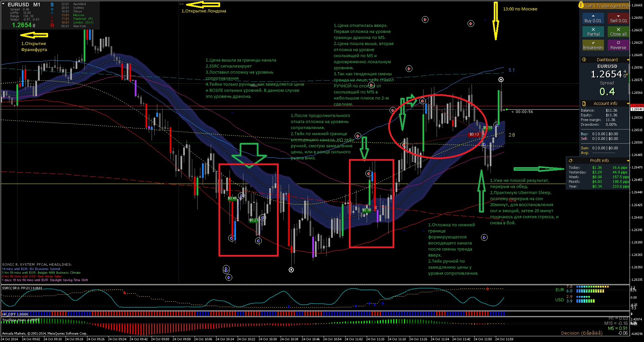
Task: Click the red 1.26544 price label
Action: 637,106
